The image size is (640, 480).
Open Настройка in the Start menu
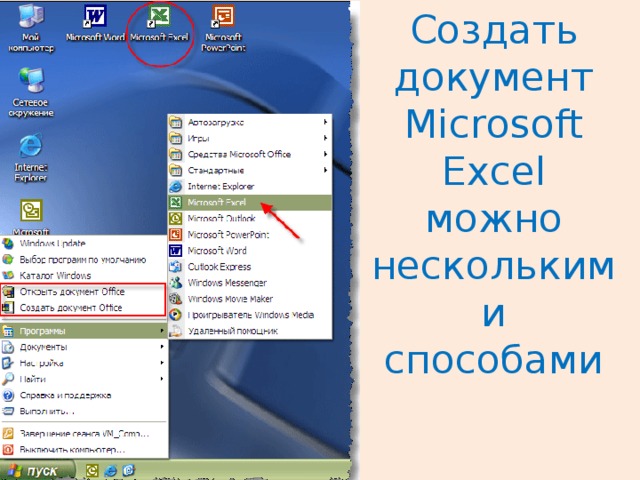[x=84, y=363]
